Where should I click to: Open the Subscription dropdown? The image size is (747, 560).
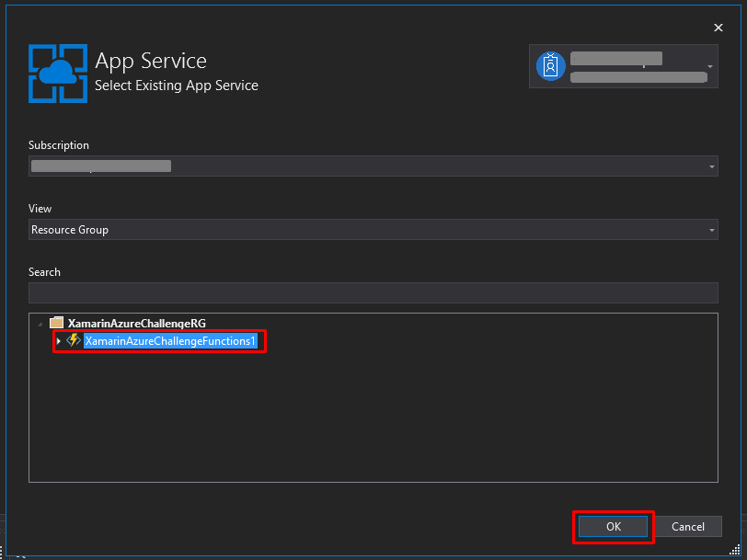click(x=373, y=166)
